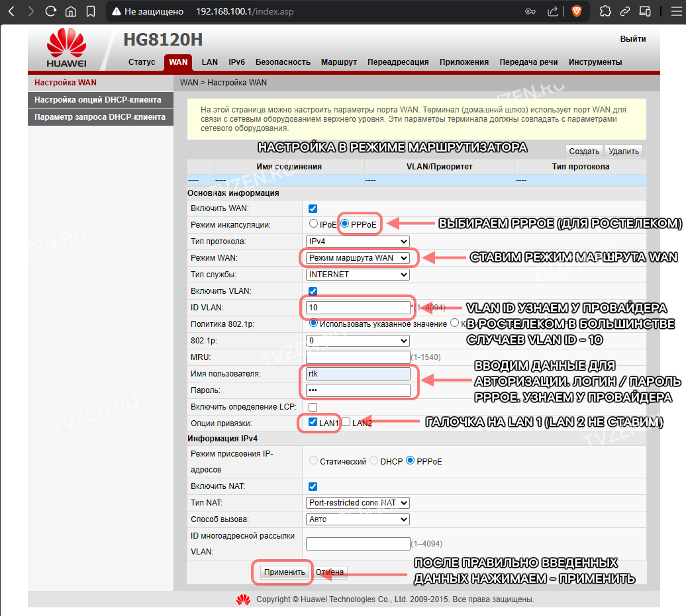Open the Режим WAN dropdown

coord(358,258)
